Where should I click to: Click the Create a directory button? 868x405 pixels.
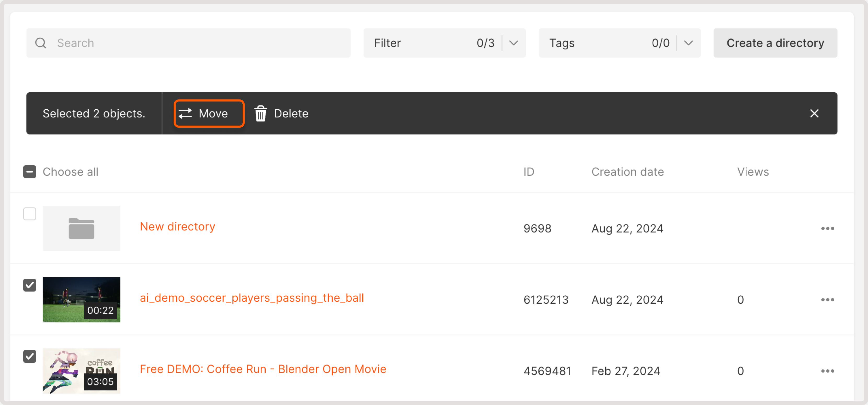coord(775,43)
